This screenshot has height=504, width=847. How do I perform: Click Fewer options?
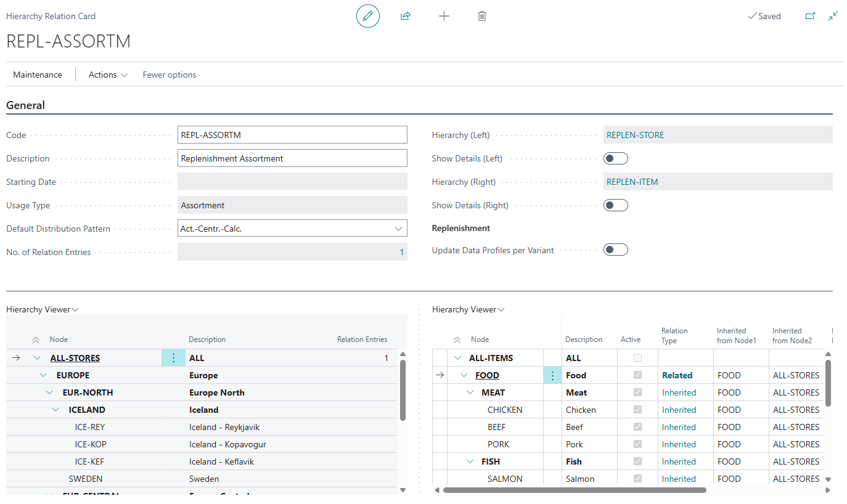(170, 75)
